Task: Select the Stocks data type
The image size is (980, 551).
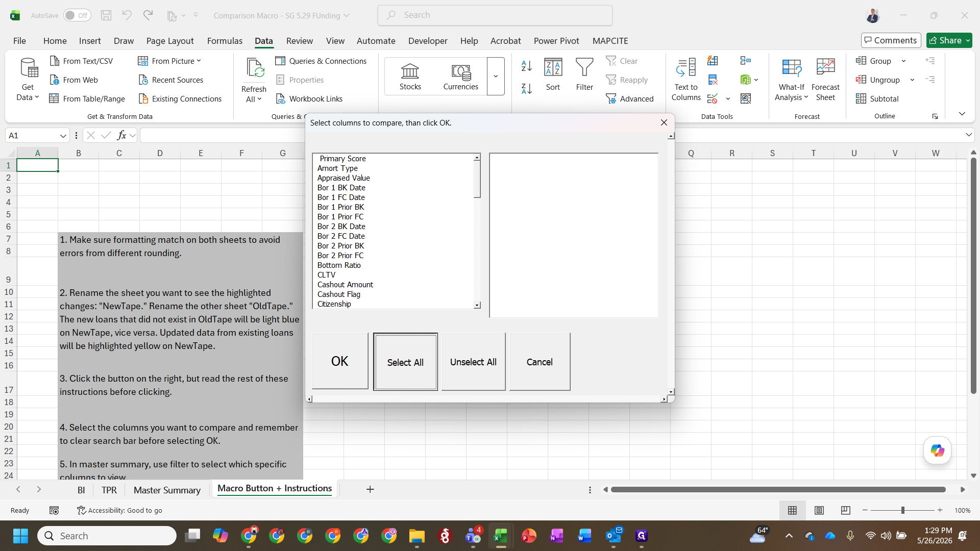Action: coord(410,77)
